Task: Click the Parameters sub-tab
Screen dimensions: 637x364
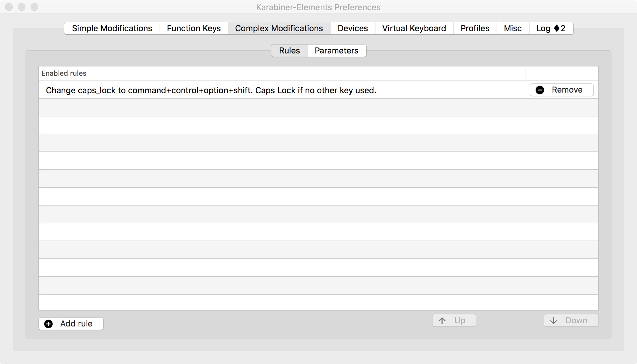Action: (x=336, y=51)
